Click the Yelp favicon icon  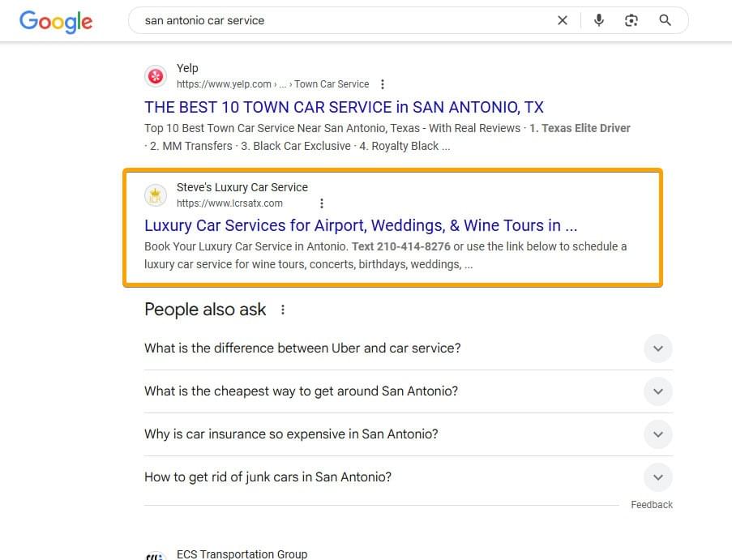click(x=156, y=76)
